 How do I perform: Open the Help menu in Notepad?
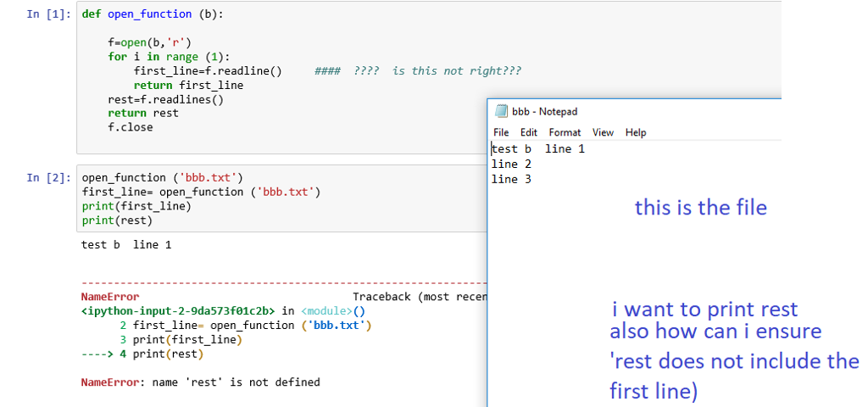636,132
